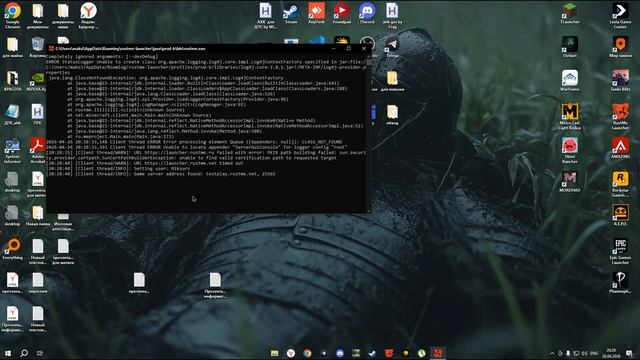Image resolution: width=640 pixels, height=360 pixels.
Task: Click the console window title bar icon
Action: point(51,49)
